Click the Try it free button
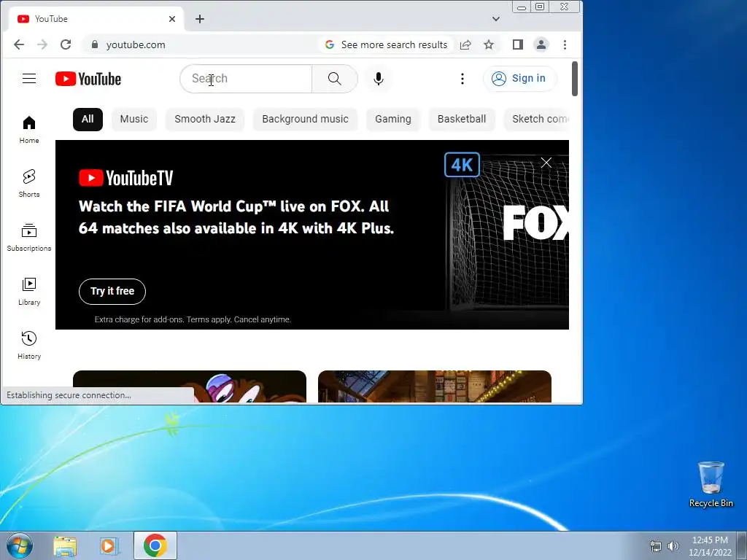Viewport: 747px width, 560px height. click(112, 291)
